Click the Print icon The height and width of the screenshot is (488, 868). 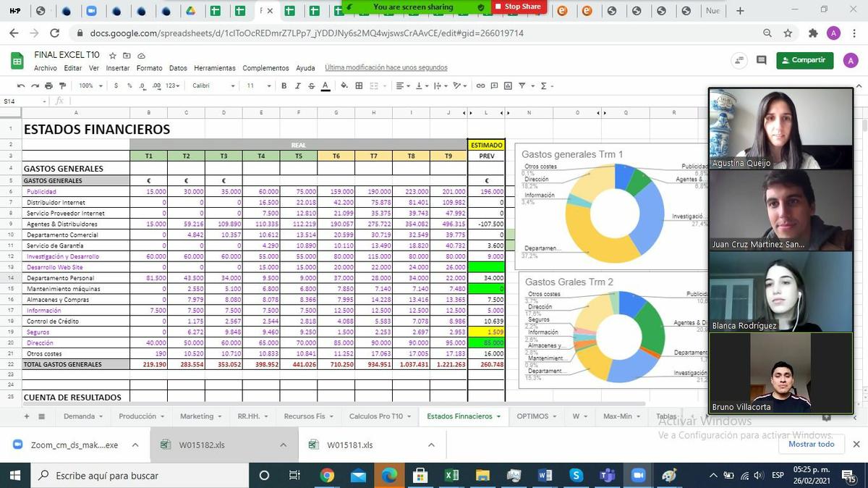coord(48,85)
